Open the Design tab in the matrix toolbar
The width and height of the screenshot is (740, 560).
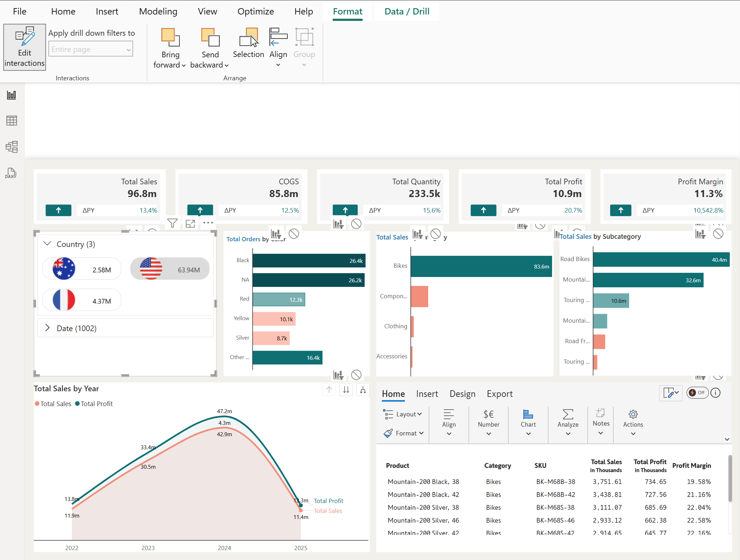pos(462,394)
